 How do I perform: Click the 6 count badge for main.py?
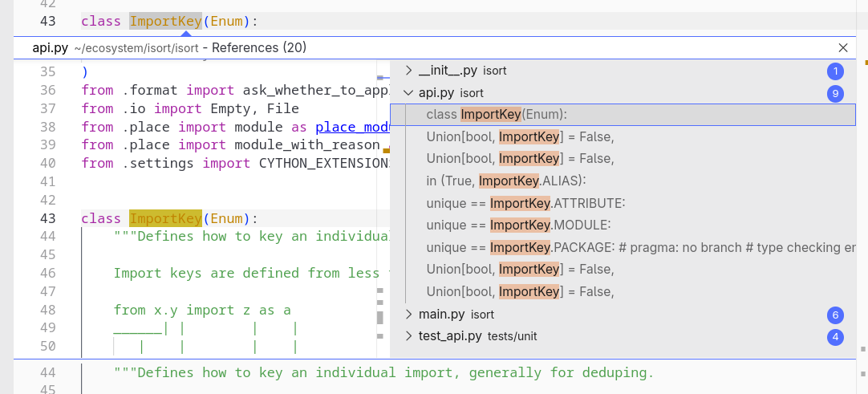point(835,315)
